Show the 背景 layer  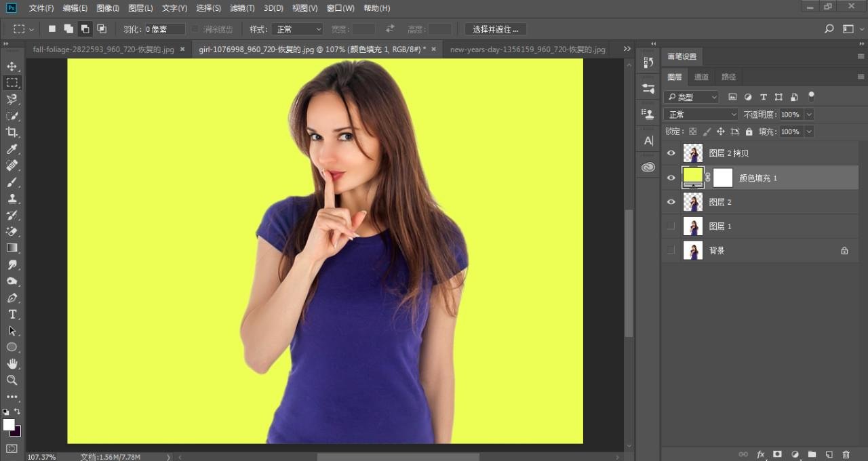(x=671, y=251)
